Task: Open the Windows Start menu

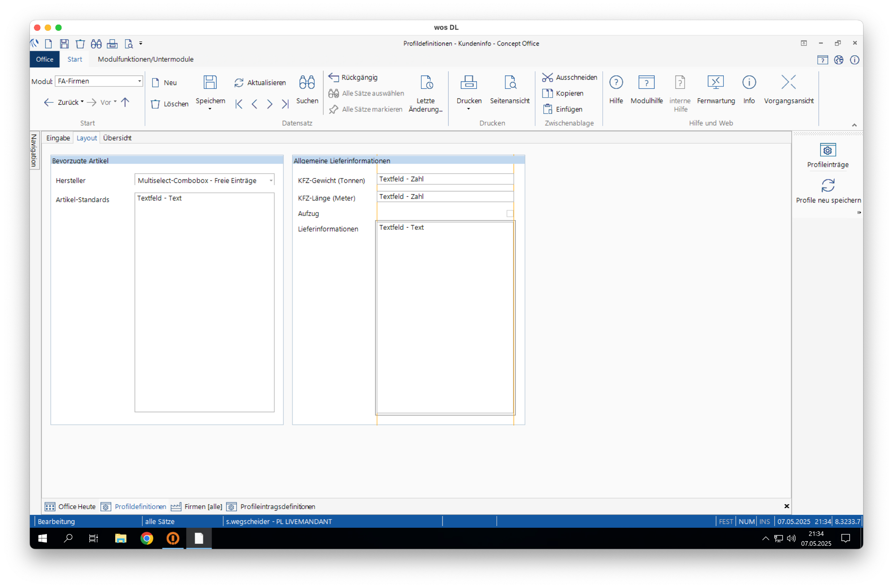Action: point(43,538)
